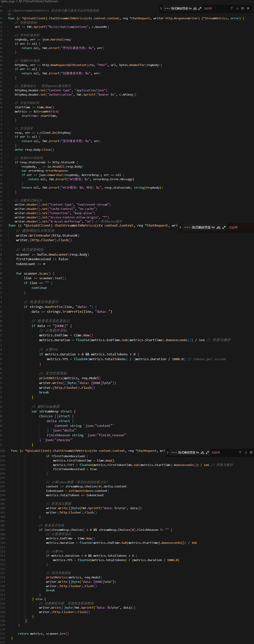Go to previous match in topmost find bar
The height and width of the screenshot is (644, 254).
point(232,8)
